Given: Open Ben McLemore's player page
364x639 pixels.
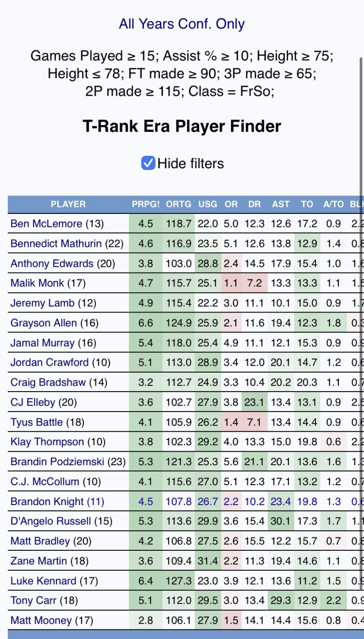Looking at the screenshot, I should [46, 224].
